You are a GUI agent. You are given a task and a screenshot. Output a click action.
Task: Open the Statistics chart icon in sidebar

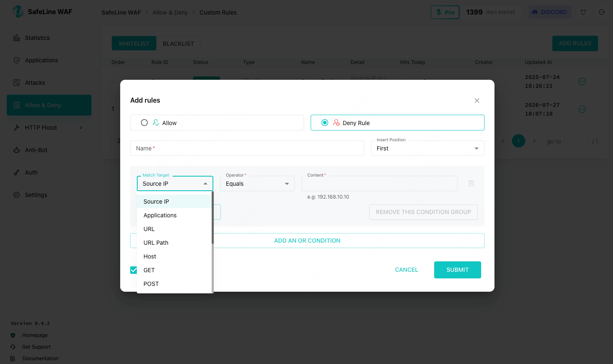point(17,38)
